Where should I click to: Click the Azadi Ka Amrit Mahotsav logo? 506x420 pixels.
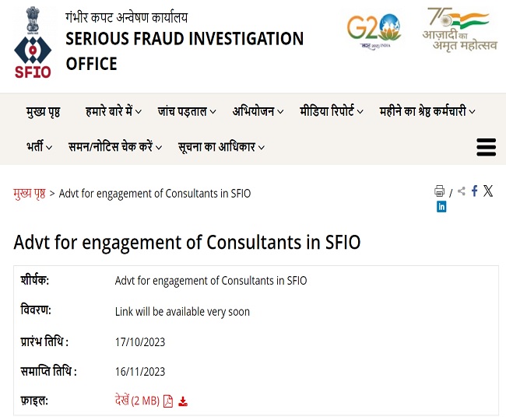460,29
